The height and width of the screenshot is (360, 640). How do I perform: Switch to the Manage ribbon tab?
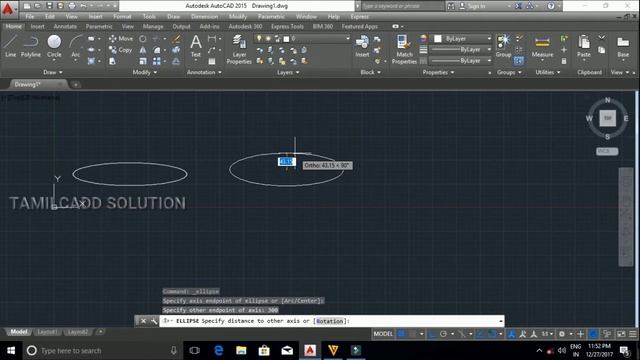(x=153, y=26)
